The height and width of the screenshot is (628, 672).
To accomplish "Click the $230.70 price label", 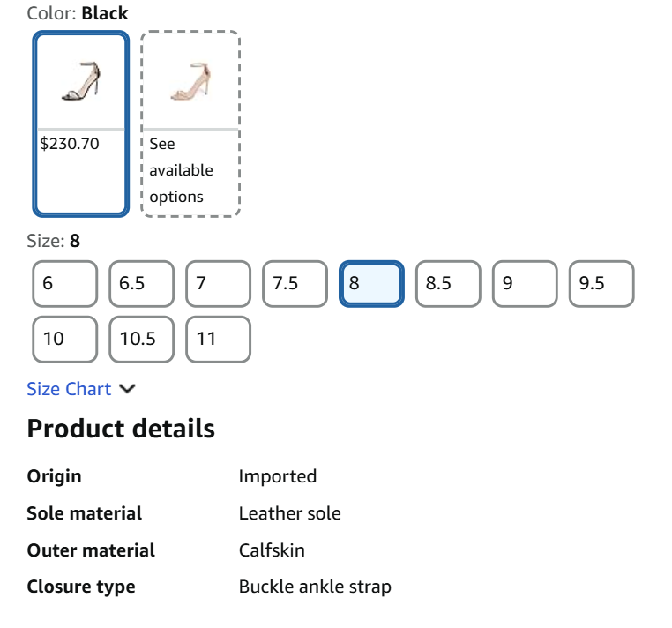I will (x=70, y=144).
